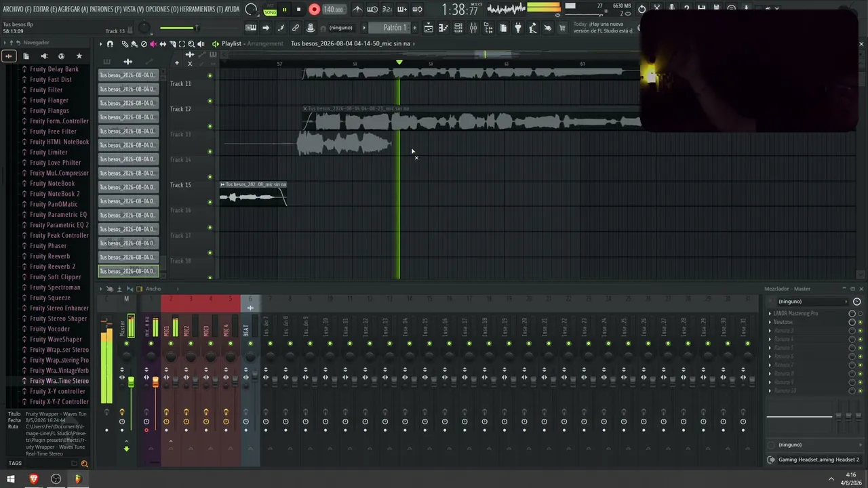Mute the BEAT mixer track
This screenshot has width=868, height=488.
[250, 344]
